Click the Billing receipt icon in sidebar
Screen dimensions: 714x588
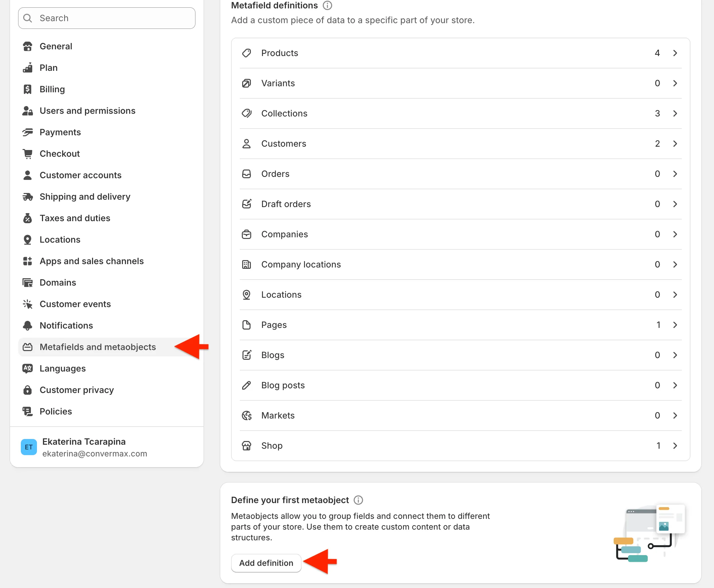pos(28,89)
